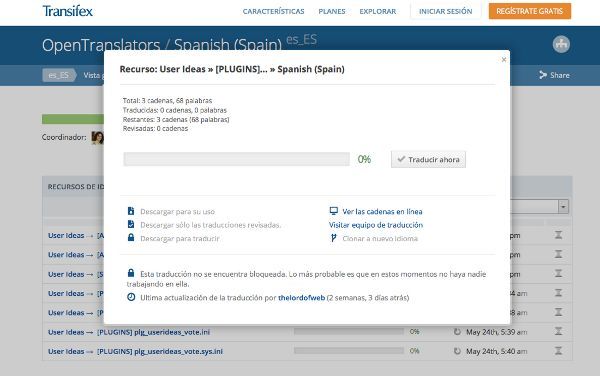Open thelordofweb user profile link

[x=302, y=298]
